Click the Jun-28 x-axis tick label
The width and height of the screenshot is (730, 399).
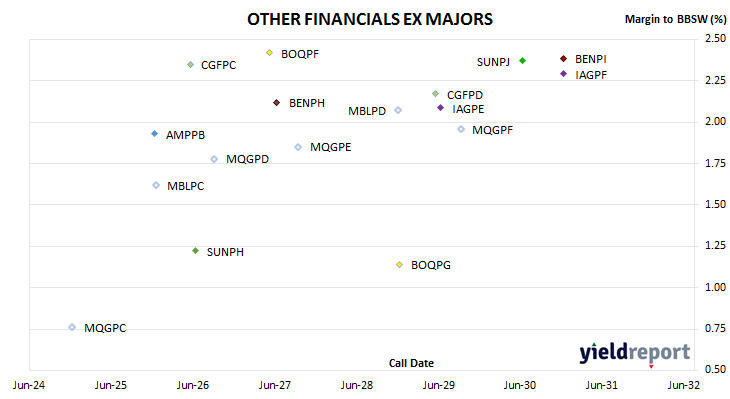tap(357, 385)
